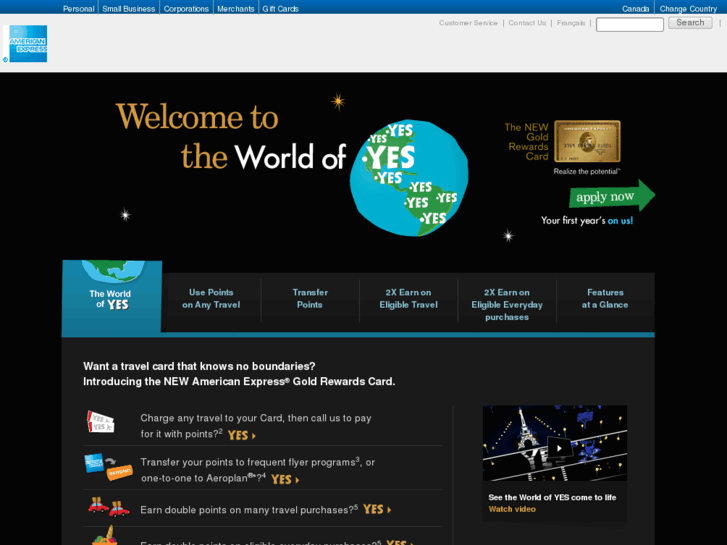Click 'Realize the potential' tagline

click(x=587, y=171)
